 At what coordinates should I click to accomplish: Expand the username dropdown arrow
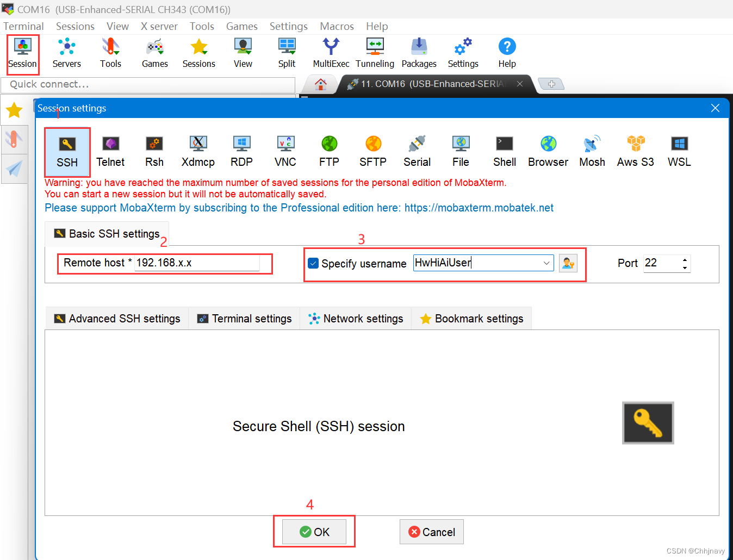546,263
